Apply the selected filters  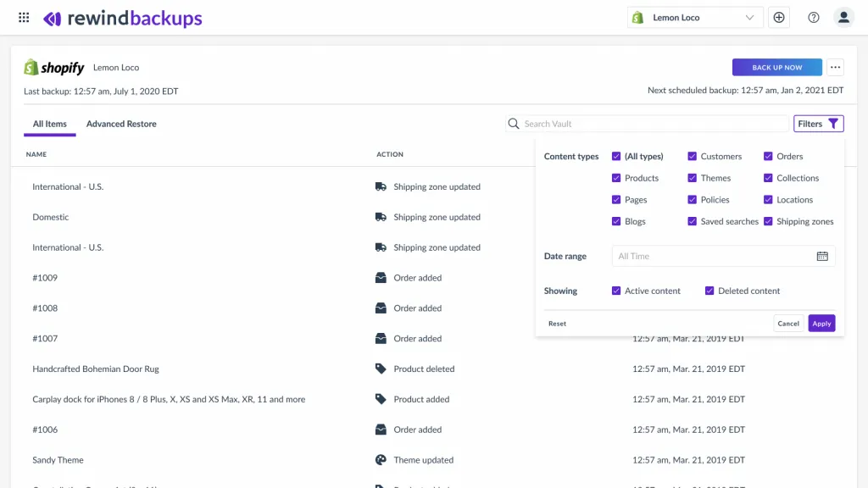[x=821, y=323]
